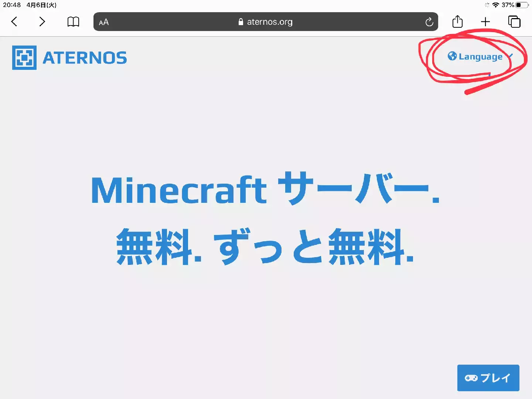This screenshot has height=399, width=532.
Task: Click the 無料. ずっと無料. headline line
Action: click(x=265, y=246)
